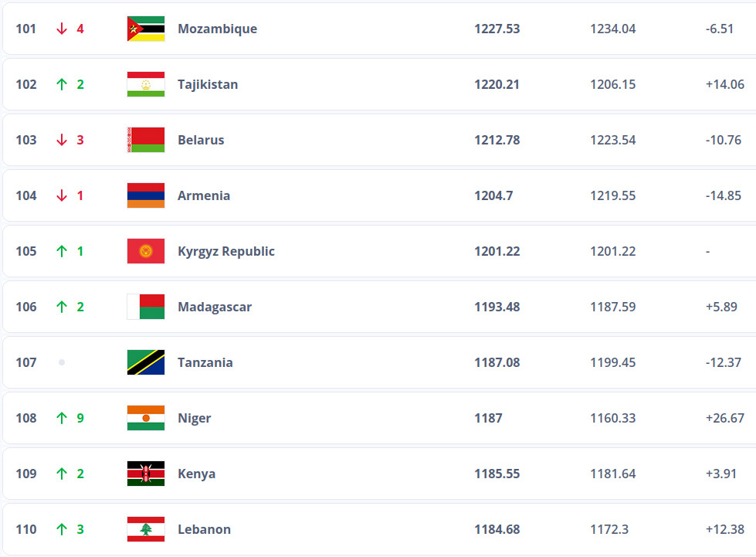
Task: Click Niger's green up arrow indicator
Action: [x=62, y=418]
